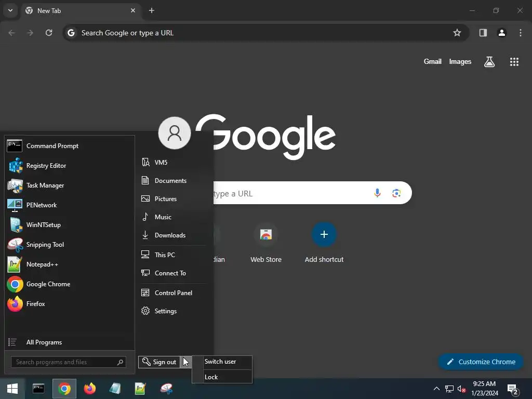Close the New Tab tab
532x399 pixels.
[133, 10]
